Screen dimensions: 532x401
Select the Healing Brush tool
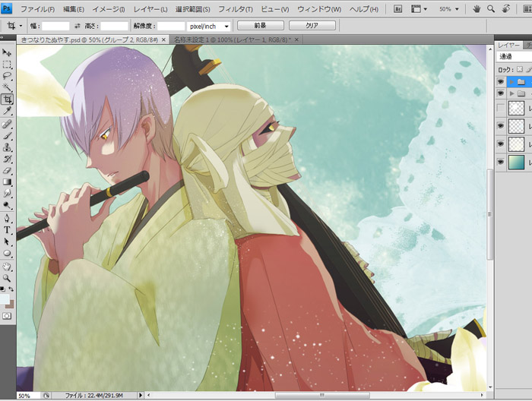(x=6, y=124)
